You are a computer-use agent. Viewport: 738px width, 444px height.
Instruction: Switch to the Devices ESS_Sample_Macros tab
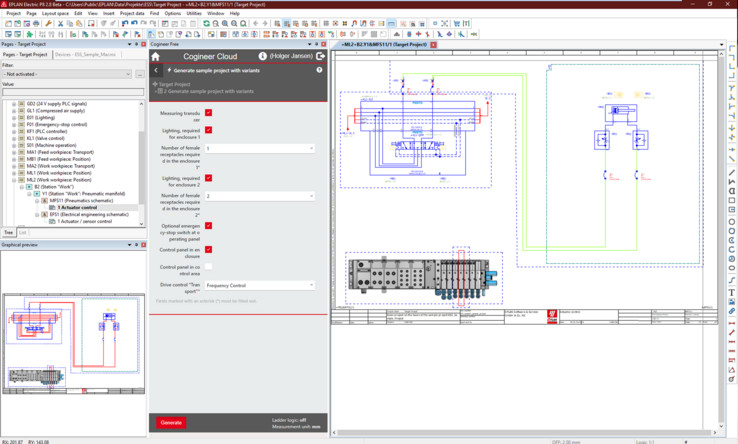point(83,54)
